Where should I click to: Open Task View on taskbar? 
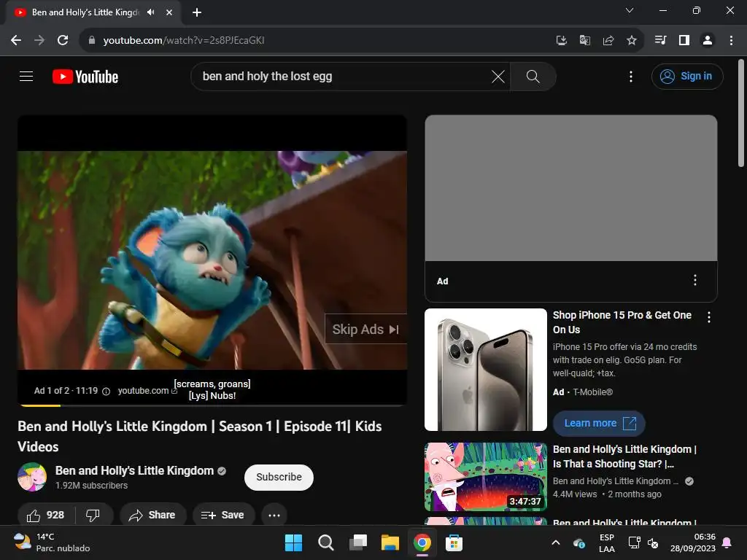pyautogui.click(x=357, y=542)
